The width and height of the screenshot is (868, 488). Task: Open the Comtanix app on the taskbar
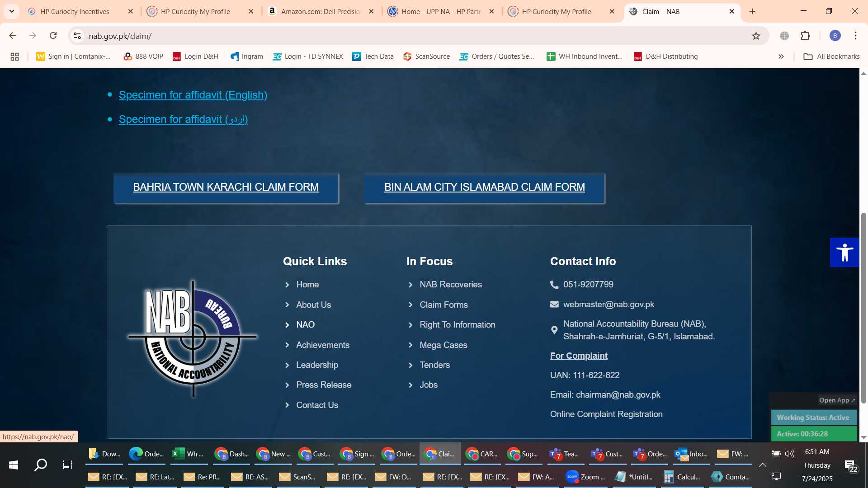731,477
